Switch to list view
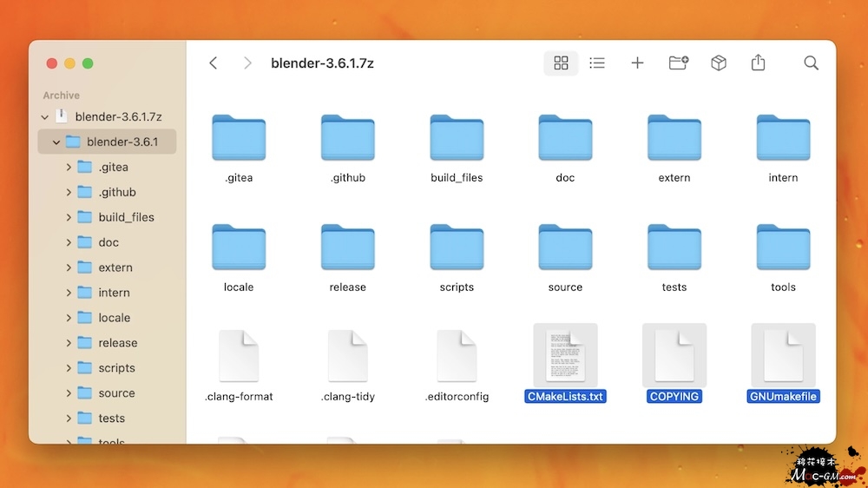The image size is (868, 488). pyautogui.click(x=597, y=63)
